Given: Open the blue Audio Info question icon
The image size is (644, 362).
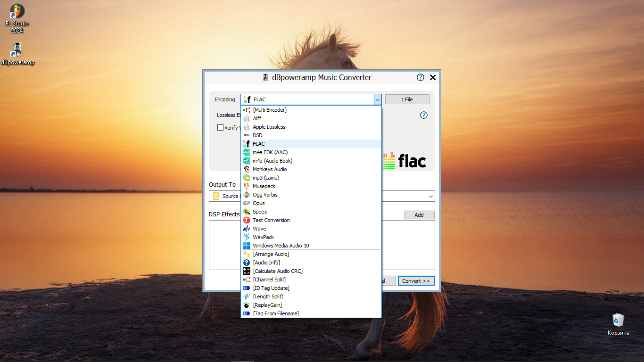Looking at the screenshot, I should click(x=246, y=263).
